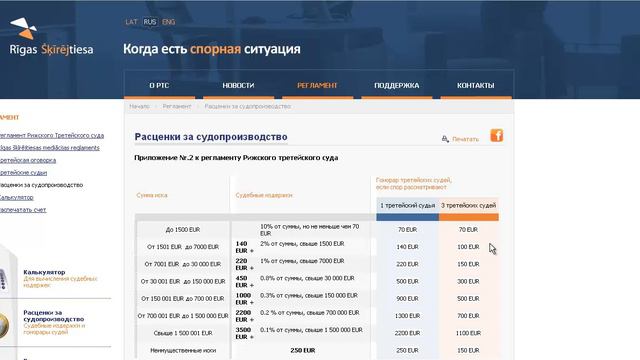Click the coin thumbnail beside Расценки promo
The image size is (640, 360).
(x=4, y=325)
